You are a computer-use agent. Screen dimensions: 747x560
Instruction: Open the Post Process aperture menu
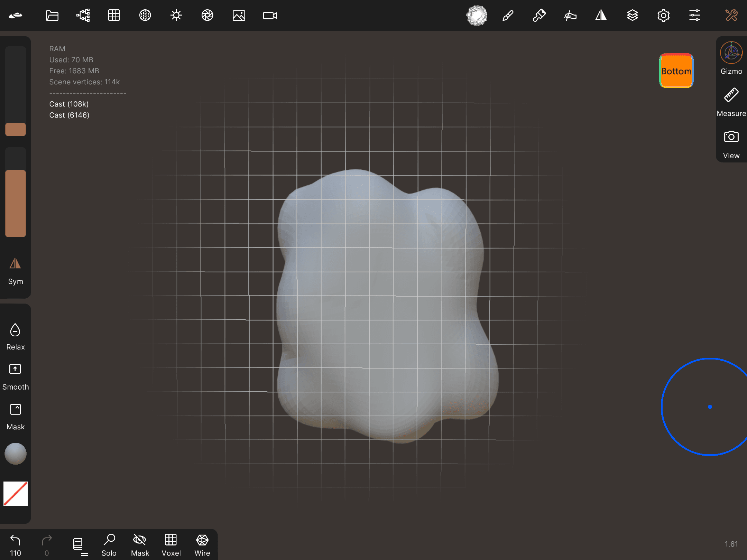207,16
